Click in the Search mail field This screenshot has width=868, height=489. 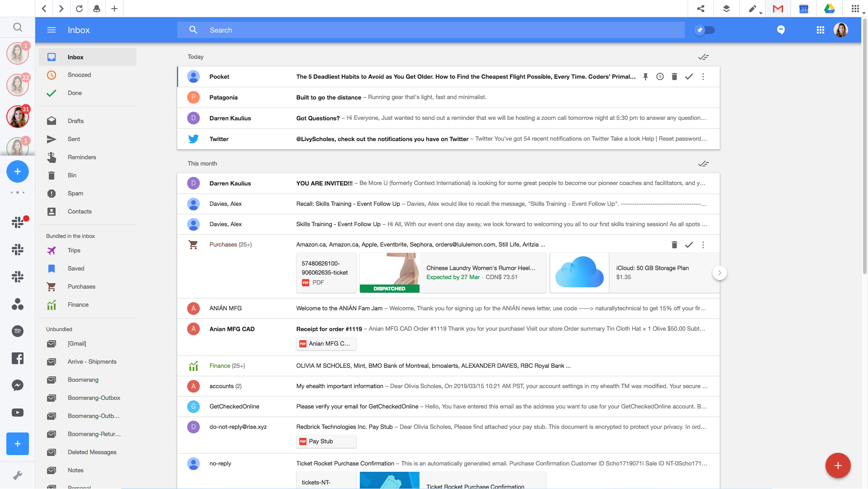coord(431,30)
